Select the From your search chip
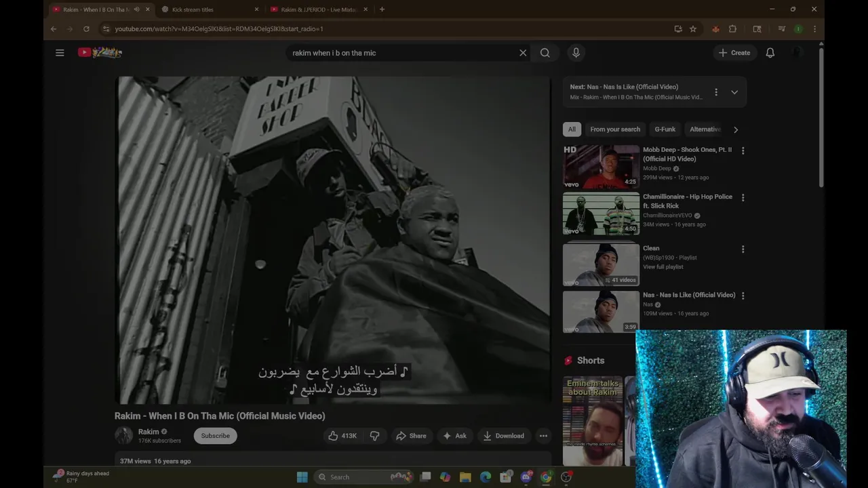The width and height of the screenshot is (868, 488). pyautogui.click(x=615, y=129)
